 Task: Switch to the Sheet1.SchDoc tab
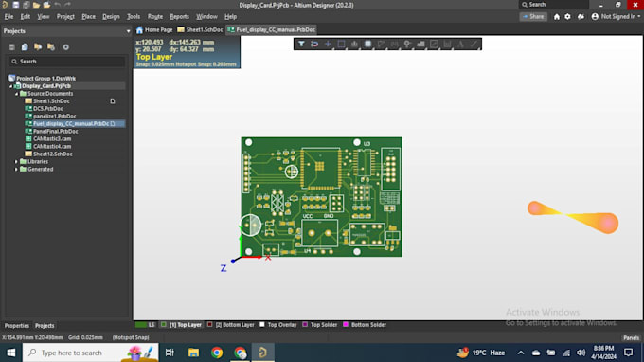click(200, 30)
